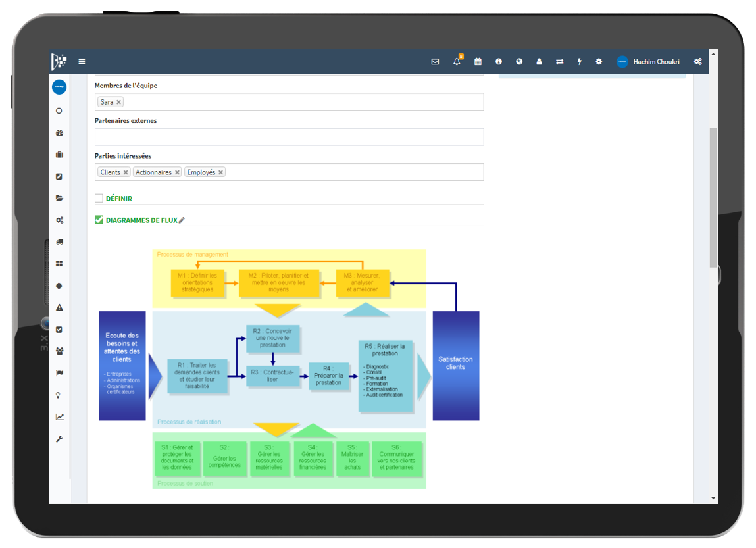Open the mail envelope icon
Screen dimensions: 756x548
click(x=435, y=62)
